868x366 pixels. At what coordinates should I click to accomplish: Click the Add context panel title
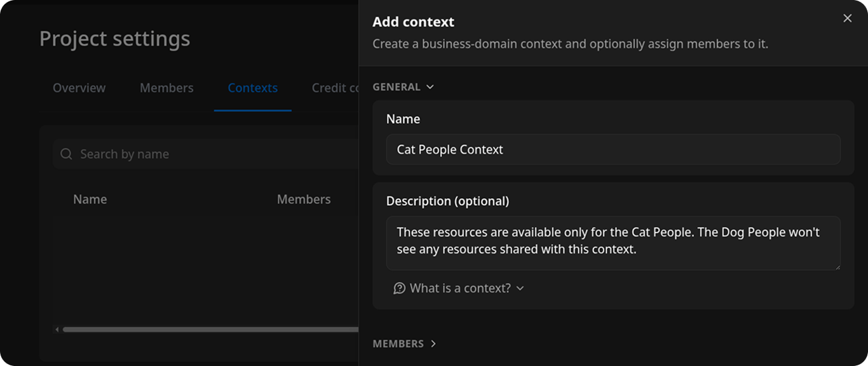(x=413, y=22)
